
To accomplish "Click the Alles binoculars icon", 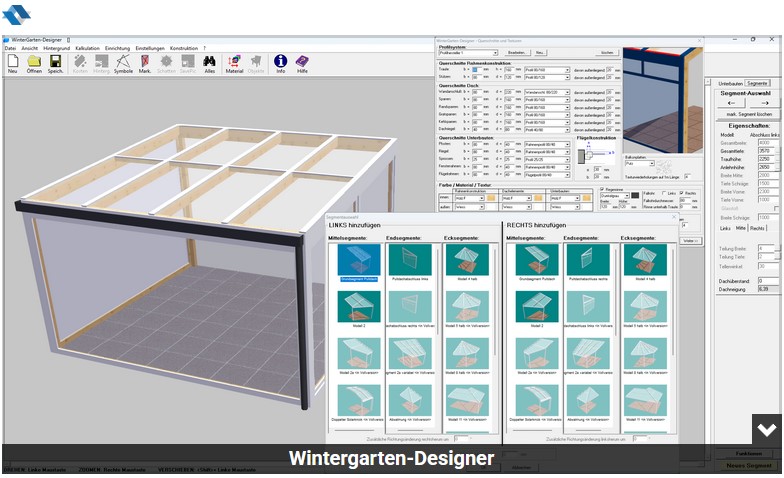I will (210, 64).
